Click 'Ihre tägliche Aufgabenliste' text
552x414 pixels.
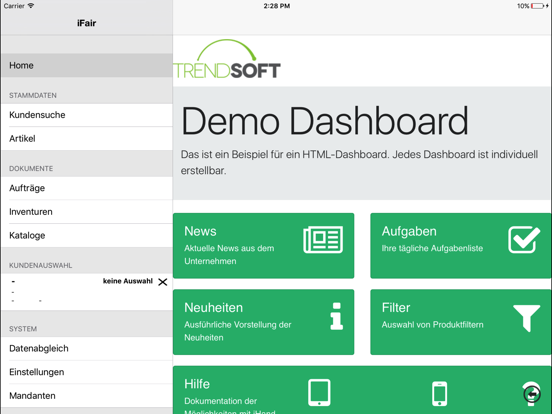tap(432, 248)
